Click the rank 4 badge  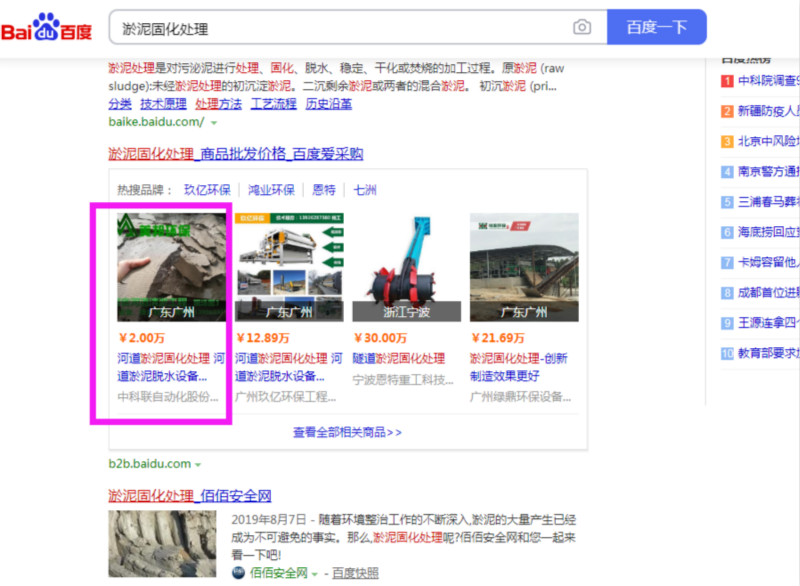click(727, 172)
